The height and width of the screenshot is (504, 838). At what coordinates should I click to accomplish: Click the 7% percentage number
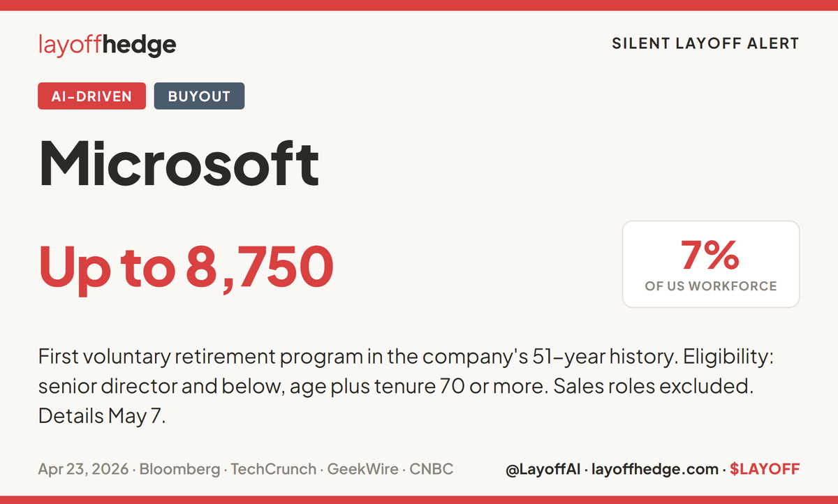[x=711, y=254]
